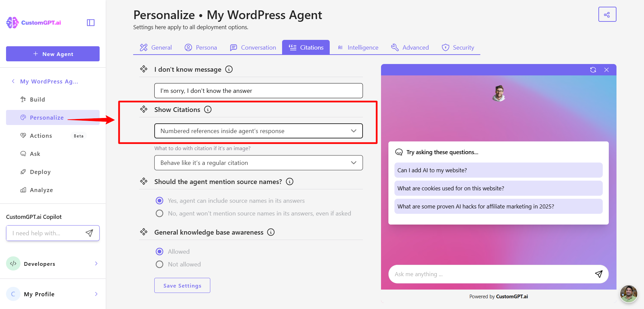Click the Actions icon in sidebar
The height and width of the screenshot is (309, 644).
click(x=23, y=136)
